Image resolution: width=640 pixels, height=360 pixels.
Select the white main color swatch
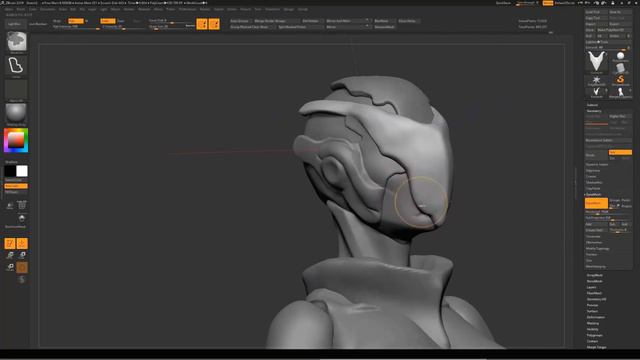(x=22, y=171)
